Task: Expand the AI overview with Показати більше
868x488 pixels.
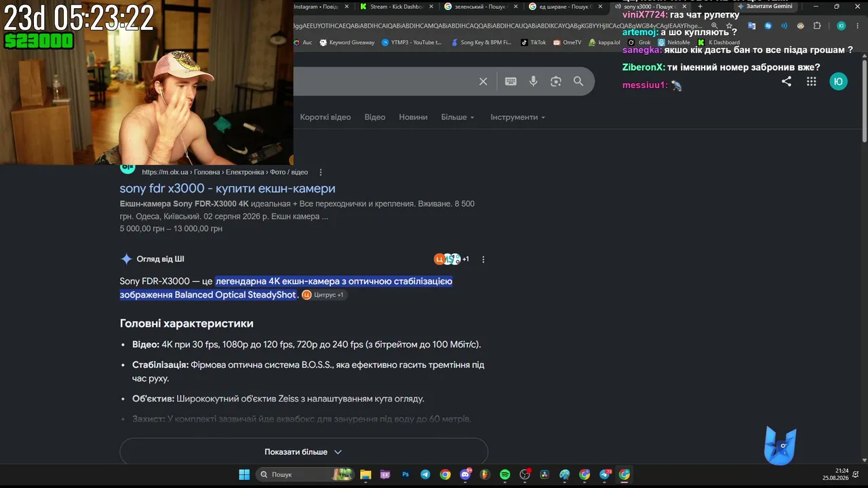Action: [x=304, y=451]
